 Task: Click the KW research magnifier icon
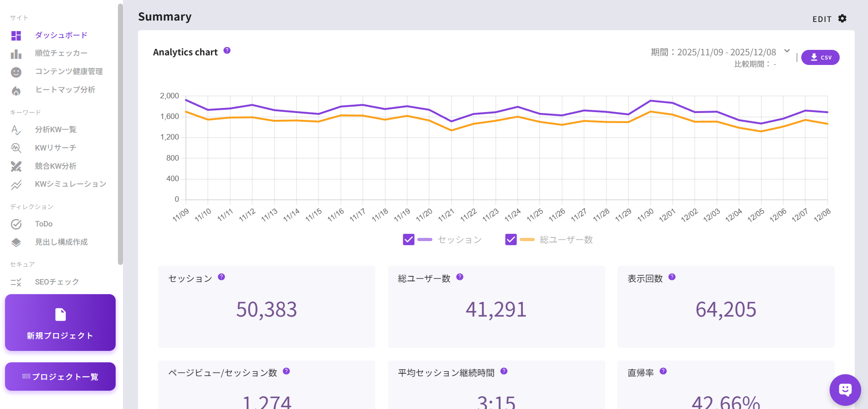(16, 148)
